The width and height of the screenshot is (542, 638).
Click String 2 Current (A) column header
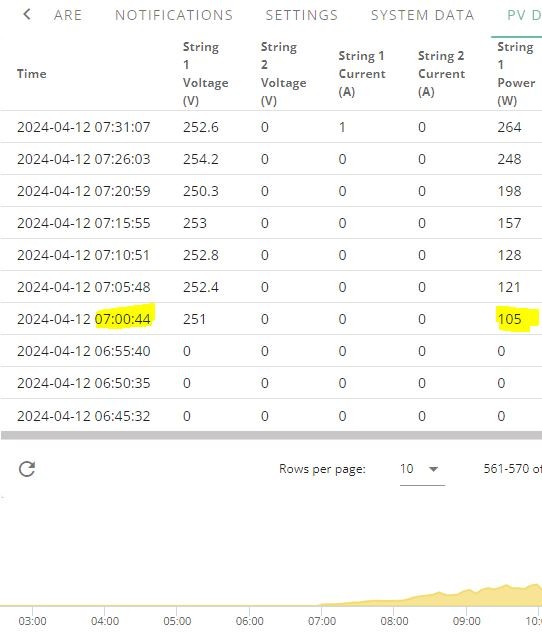(x=441, y=74)
